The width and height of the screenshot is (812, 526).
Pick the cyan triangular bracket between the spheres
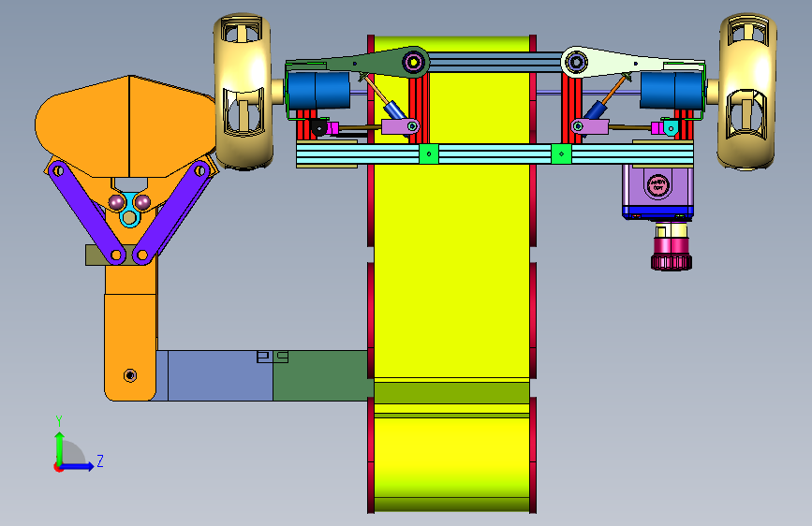(x=129, y=210)
